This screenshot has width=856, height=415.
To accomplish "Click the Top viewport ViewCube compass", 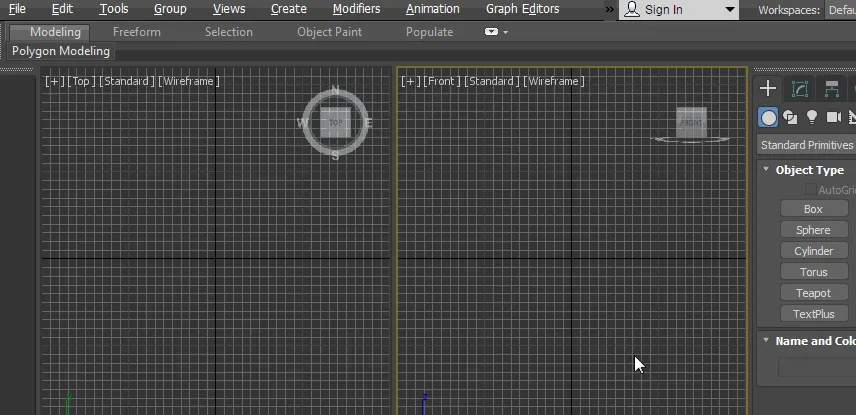I will (335, 124).
